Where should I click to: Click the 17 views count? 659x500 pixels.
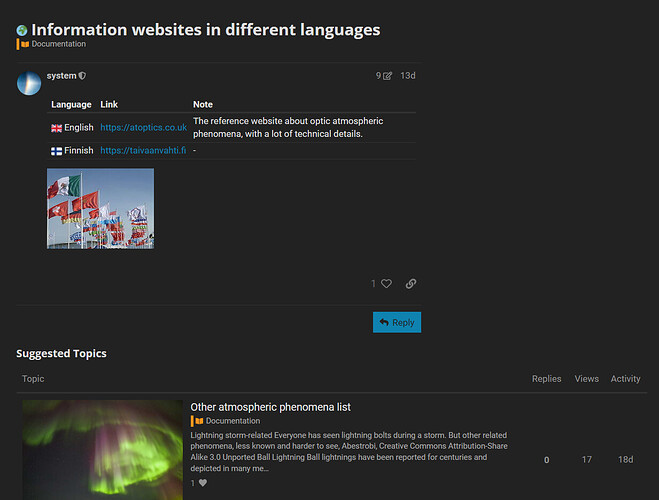pos(587,460)
